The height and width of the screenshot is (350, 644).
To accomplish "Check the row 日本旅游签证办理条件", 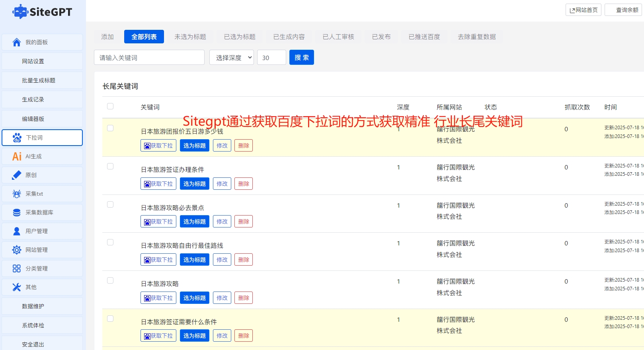I will 110,166.
